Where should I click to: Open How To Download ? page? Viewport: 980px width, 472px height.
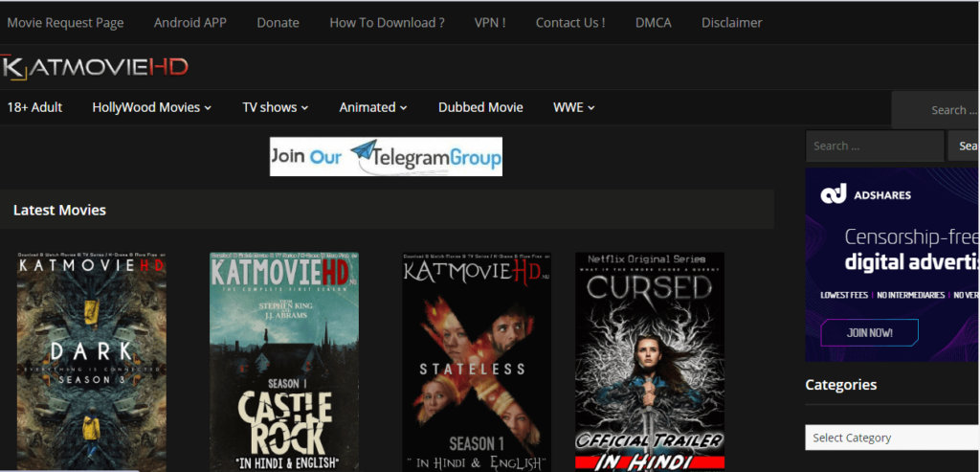point(387,23)
